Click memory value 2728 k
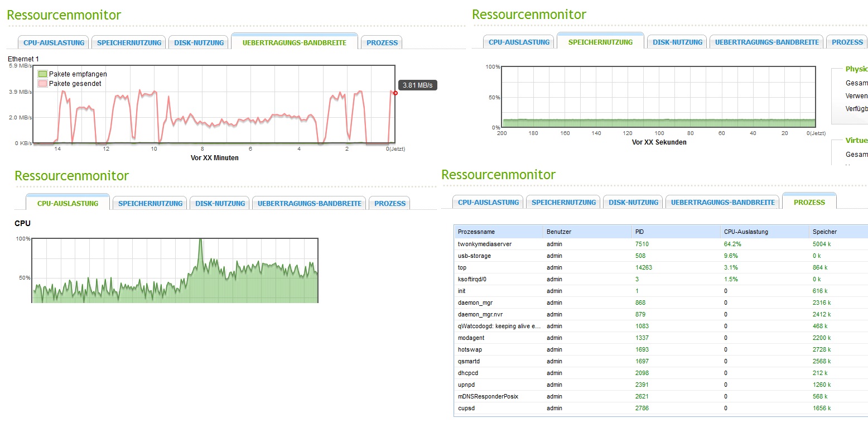Screen dimensions: 868x432 click(x=822, y=349)
